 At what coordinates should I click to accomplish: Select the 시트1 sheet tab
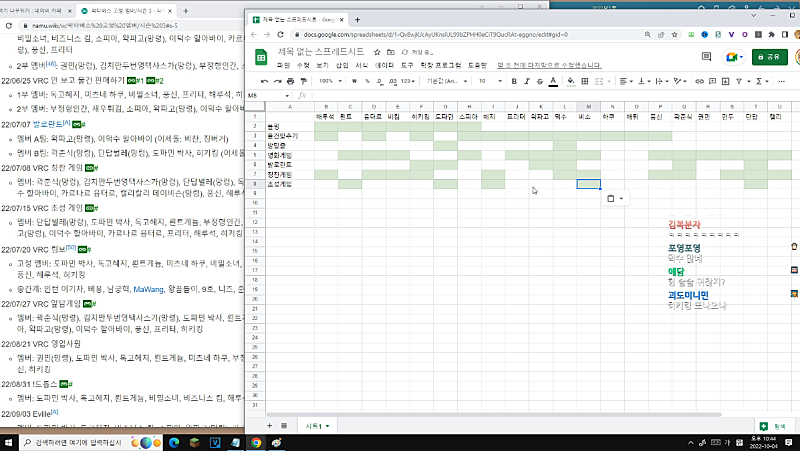click(317, 425)
